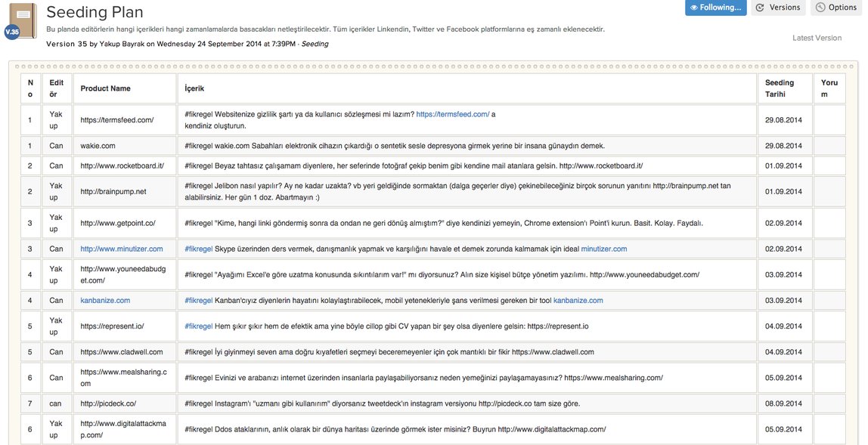Click the Instagram tweetdeck description text
This screenshot has height=445, width=868.
383,403
